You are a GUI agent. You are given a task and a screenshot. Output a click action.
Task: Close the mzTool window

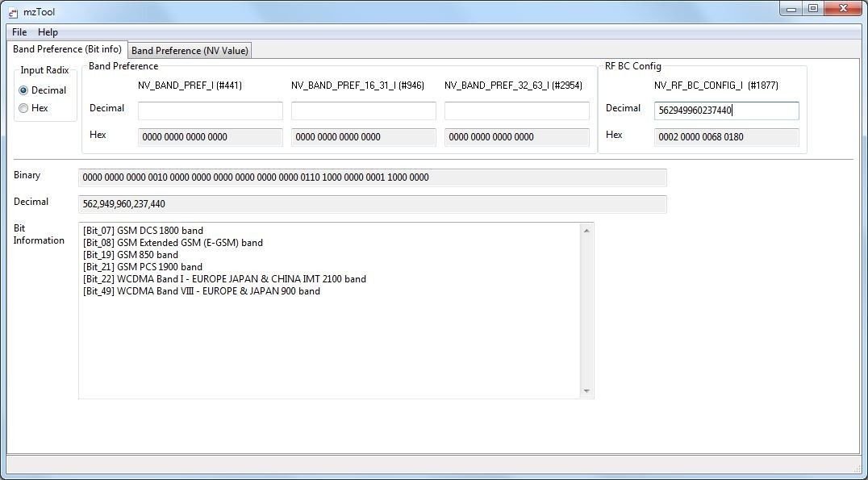coord(843,9)
